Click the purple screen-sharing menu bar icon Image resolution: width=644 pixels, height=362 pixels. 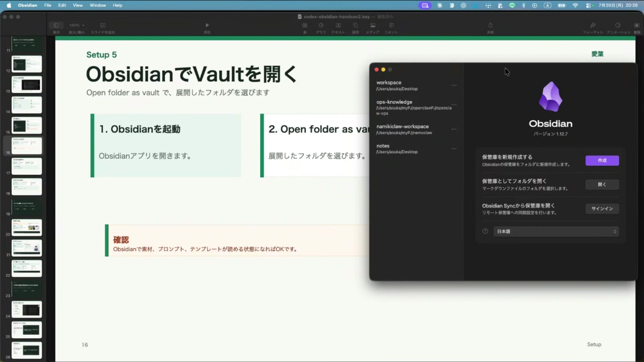click(x=425, y=5)
